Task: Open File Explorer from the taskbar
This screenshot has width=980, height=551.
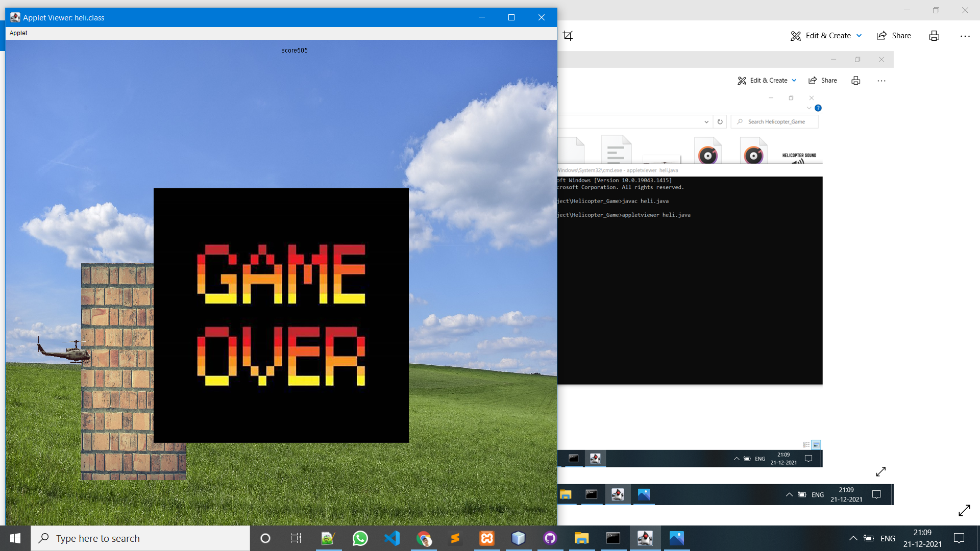Action: click(581, 538)
